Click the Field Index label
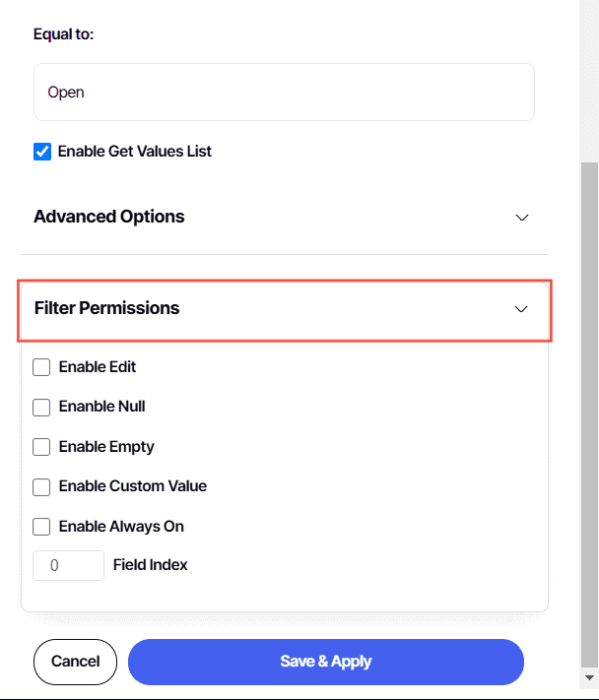Screen dimensions: 599x700 click(x=151, y=565)
